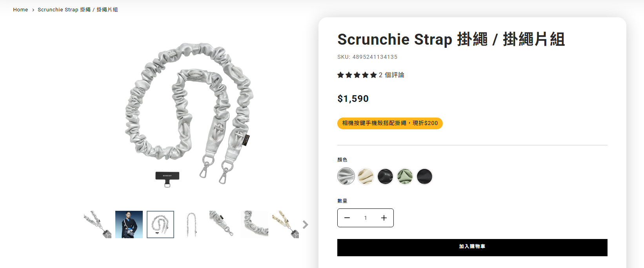This screenshot has width=644, height=268.
Task: Select the silver color swatch
Action: click(346, 176)
